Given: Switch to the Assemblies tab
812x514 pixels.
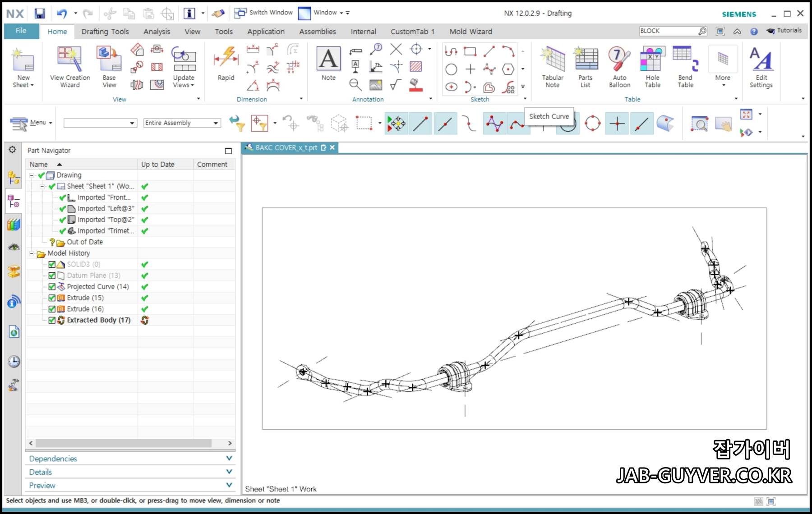Looking at the screenshot, I should click(318, 32).
